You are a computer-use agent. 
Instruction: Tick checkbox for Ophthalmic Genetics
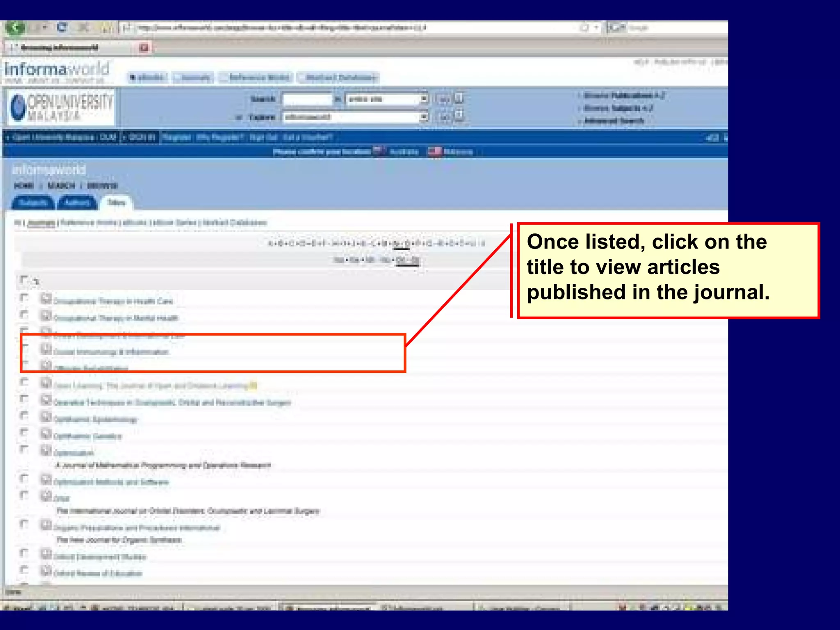pos(24,432)
